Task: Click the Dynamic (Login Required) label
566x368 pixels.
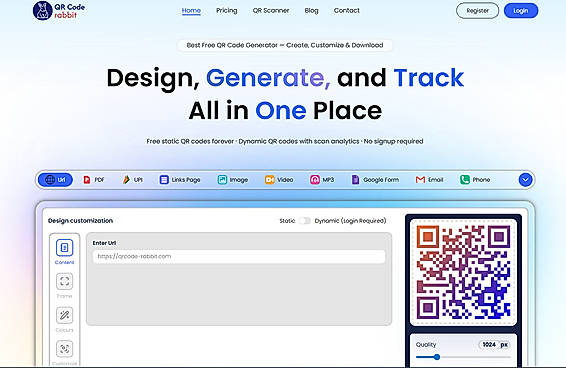Action: pos(350,221)
